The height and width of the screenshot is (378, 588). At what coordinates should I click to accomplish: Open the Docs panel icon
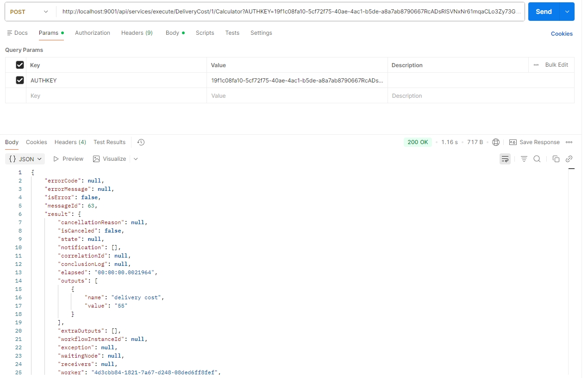pyautogui.click(x=9, y=33)
